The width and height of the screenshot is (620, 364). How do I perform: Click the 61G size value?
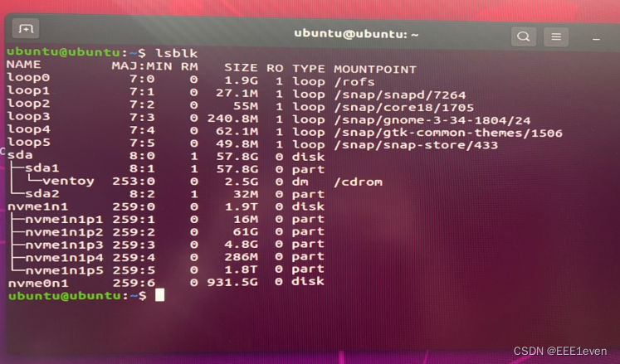pyautogui.click(x=246, y=231)
